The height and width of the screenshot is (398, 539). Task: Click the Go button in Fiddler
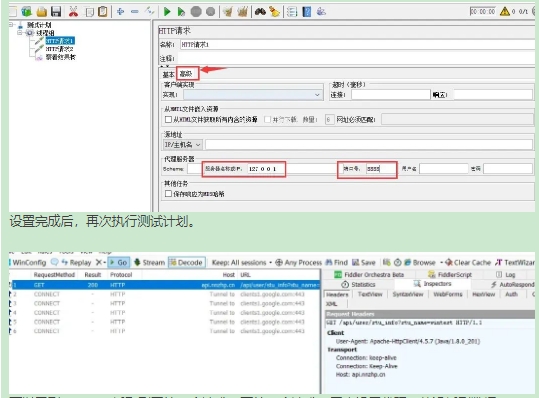tap(119, 263)
